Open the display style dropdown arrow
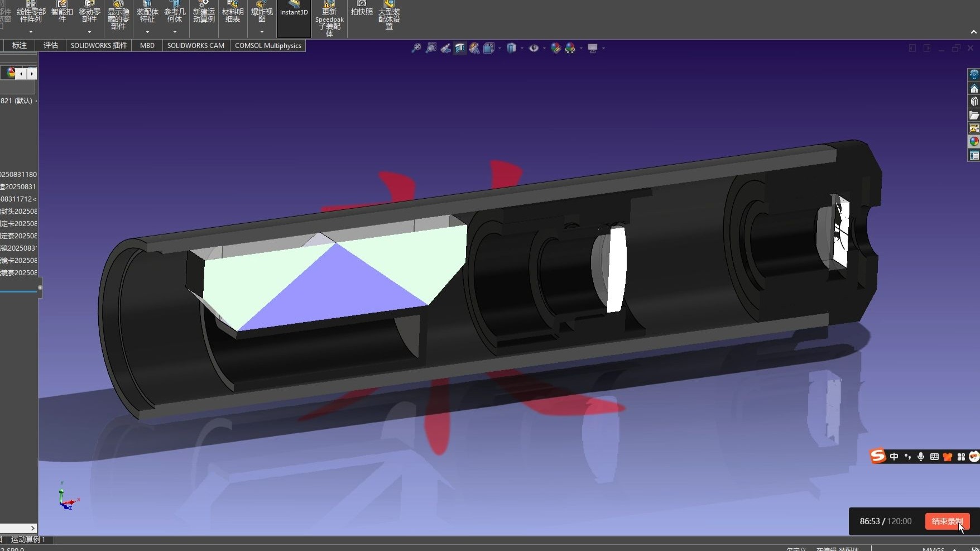 (521, 49)
